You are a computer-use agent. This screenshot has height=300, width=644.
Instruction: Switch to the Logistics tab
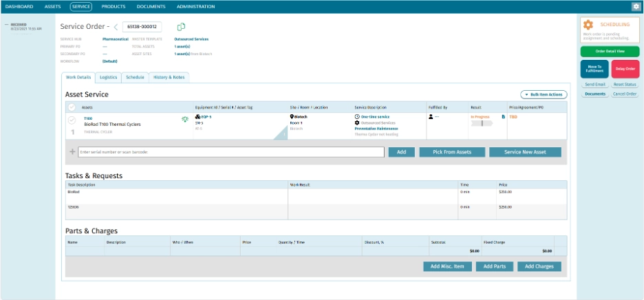click(x=108, y=77)
